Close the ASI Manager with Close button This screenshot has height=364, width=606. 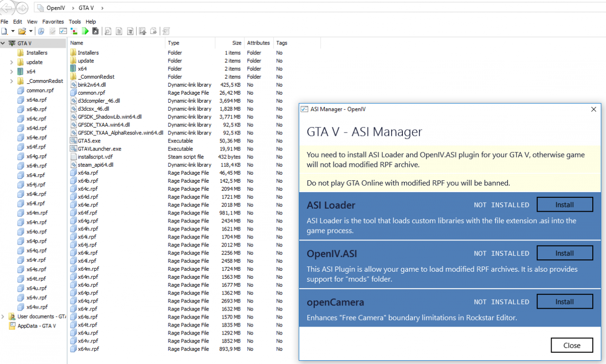tap(572, 346)
